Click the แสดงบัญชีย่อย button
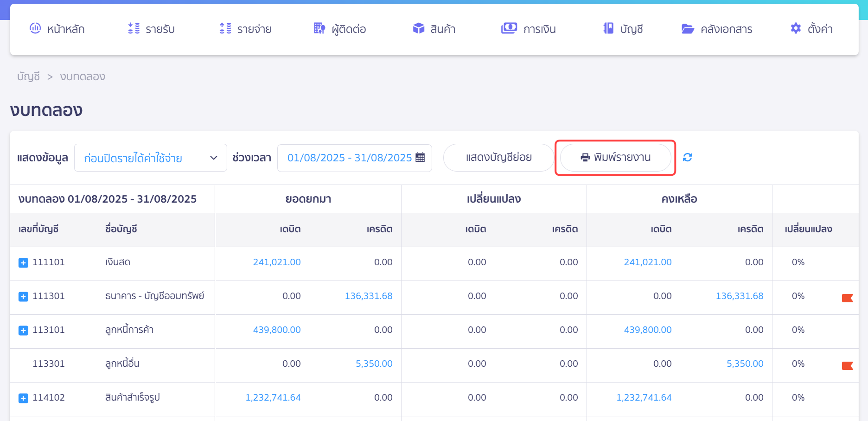This screenshot has height=421, width=868. [498, 158]
